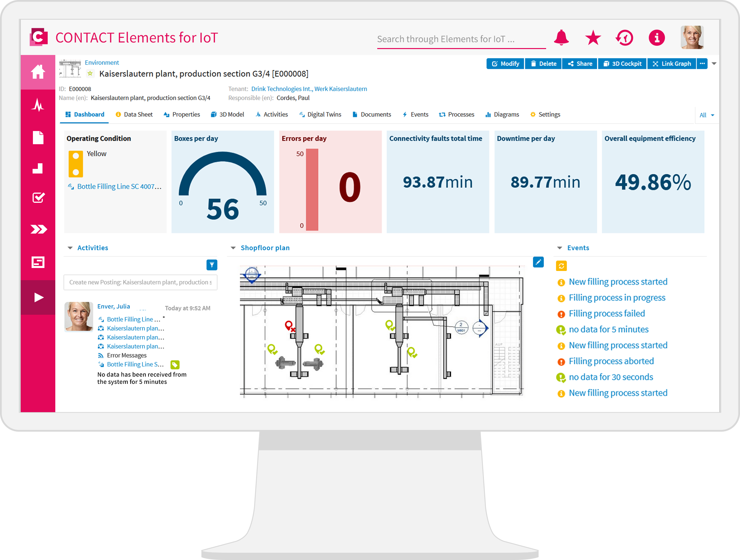Switch to the Processes tab
The image size is (740, 560).
click(456, 115)
